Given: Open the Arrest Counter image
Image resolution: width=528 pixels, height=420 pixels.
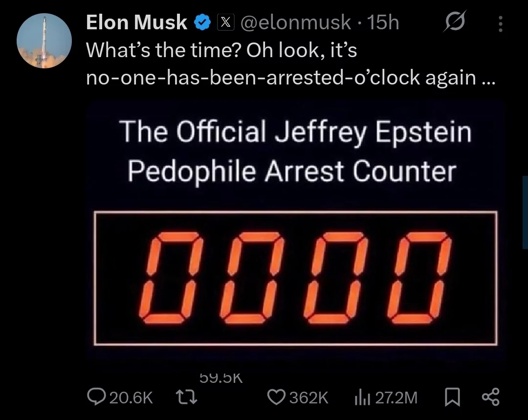Looking at the screenshot, I should 295,230.
